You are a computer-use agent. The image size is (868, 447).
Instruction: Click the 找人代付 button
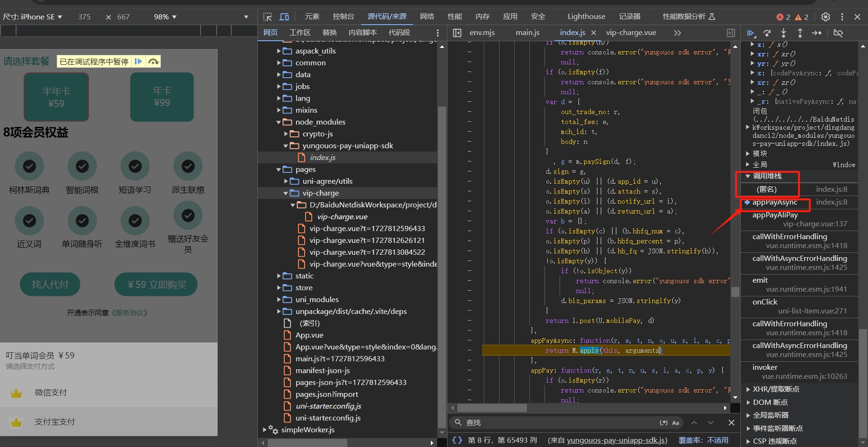click(50, 284)
